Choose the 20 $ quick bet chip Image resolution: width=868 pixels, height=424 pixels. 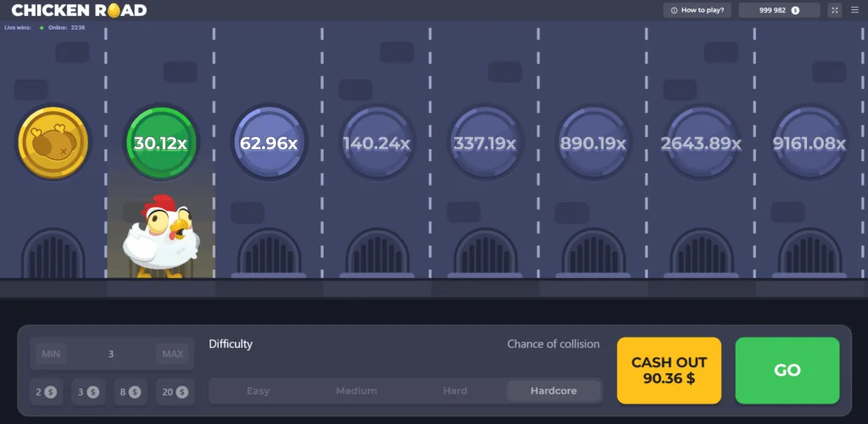click(175, 392)
